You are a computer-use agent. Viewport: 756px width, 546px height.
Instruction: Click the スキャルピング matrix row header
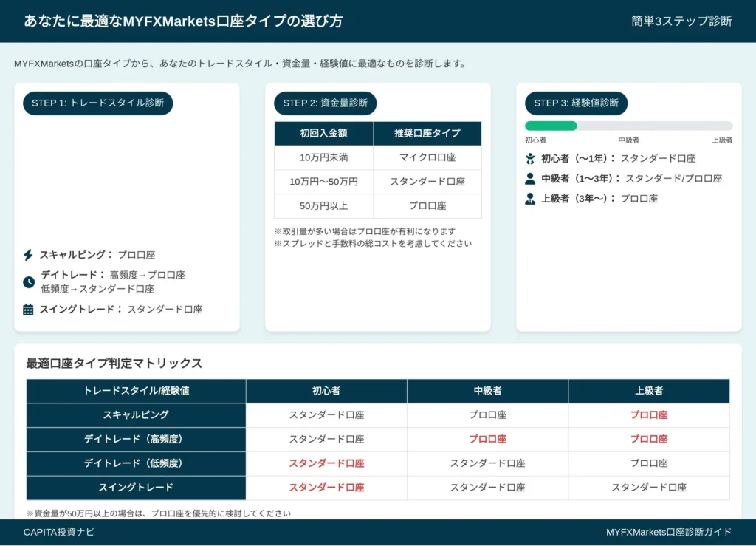click(136, 415)
